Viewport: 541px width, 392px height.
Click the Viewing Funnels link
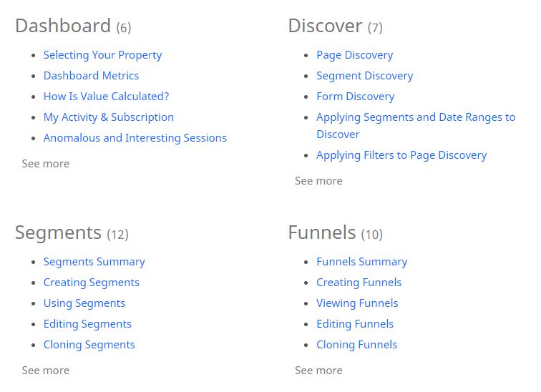tap(357, 303)
